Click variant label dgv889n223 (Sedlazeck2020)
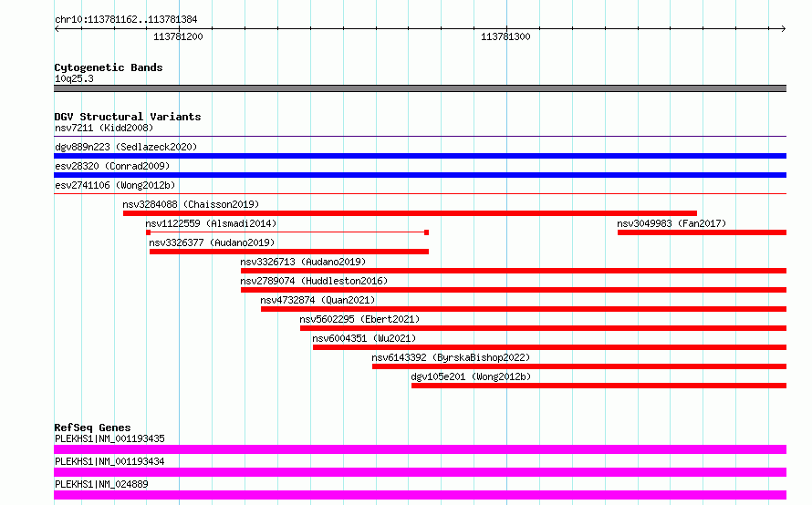The image size is (812, 505). pyautogui.click(x=126, y=147)
